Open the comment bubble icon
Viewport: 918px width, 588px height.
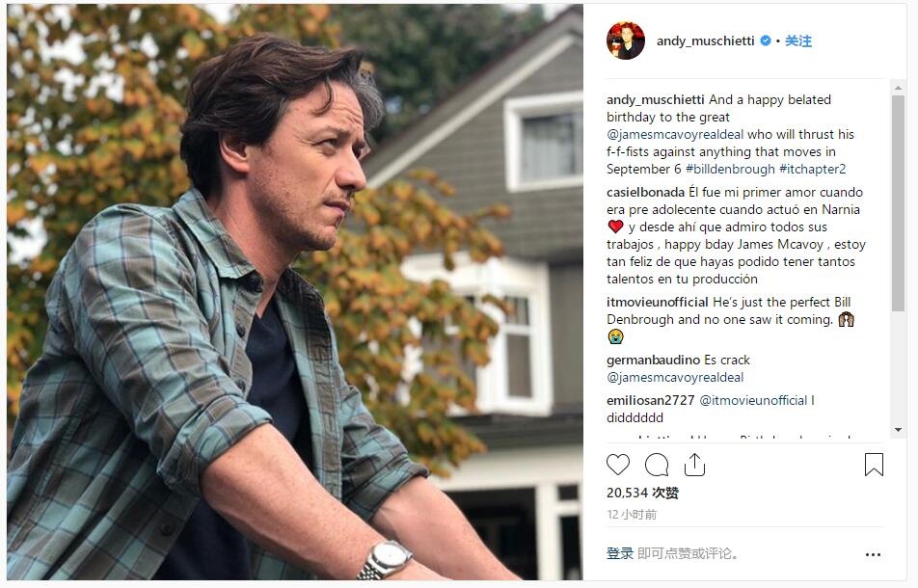(x=657, y=465)
